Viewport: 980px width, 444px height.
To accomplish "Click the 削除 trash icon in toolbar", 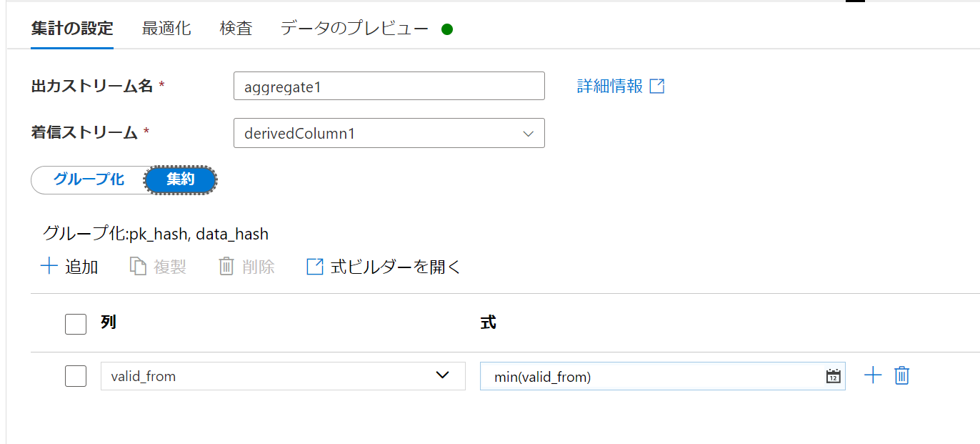I will click(226, 267).
